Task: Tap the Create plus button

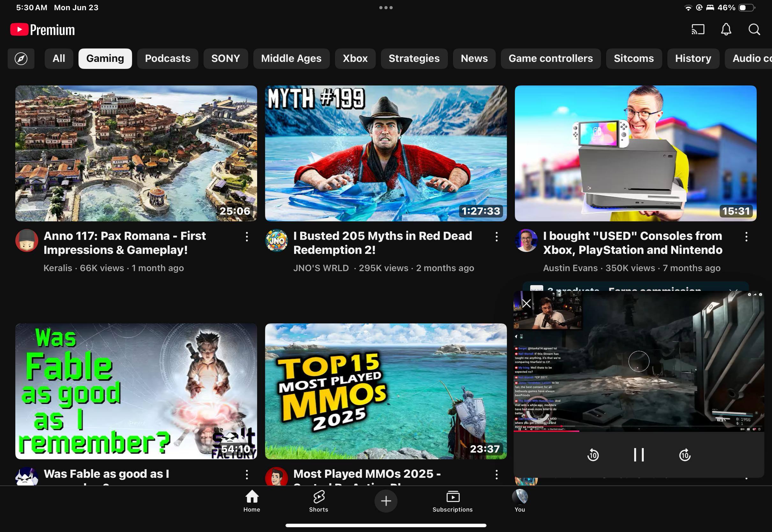Action: pos(386,501)
